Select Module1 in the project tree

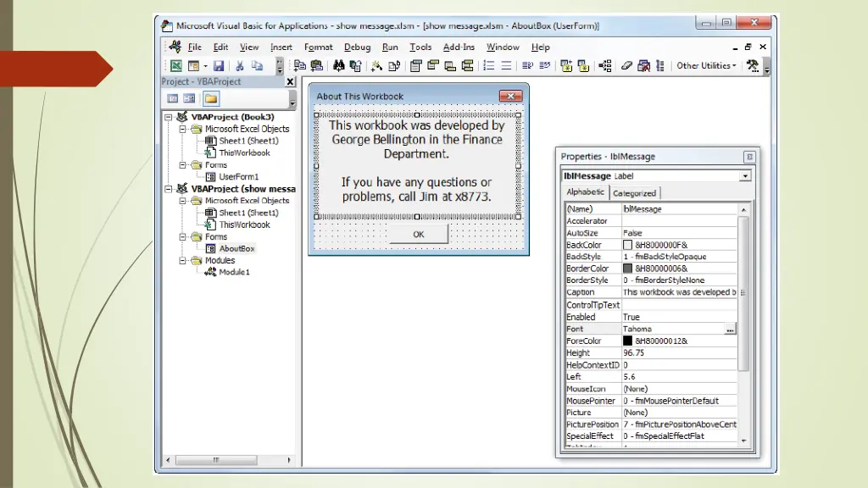pos(234,272)
